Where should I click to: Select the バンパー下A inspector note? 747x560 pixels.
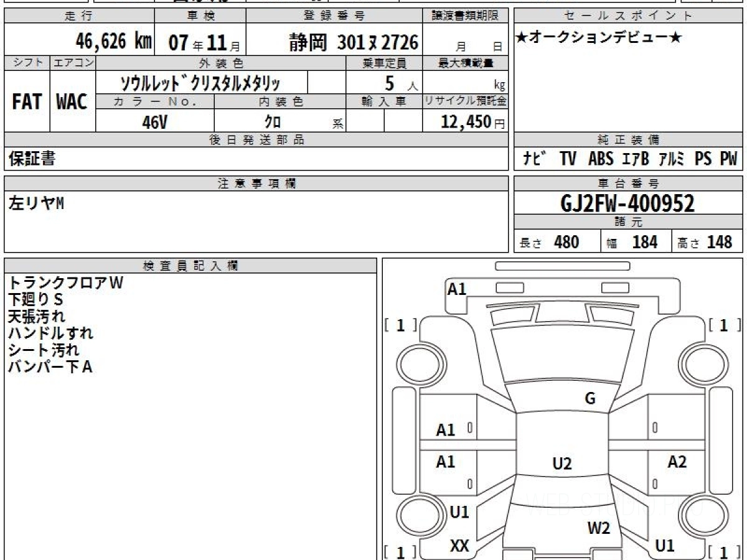click(50, 366)
